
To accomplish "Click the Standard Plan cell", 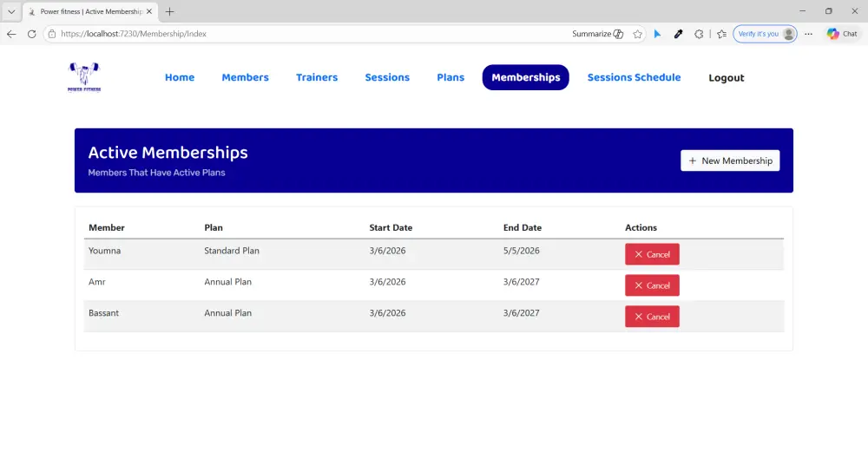I will coord(232,251).
